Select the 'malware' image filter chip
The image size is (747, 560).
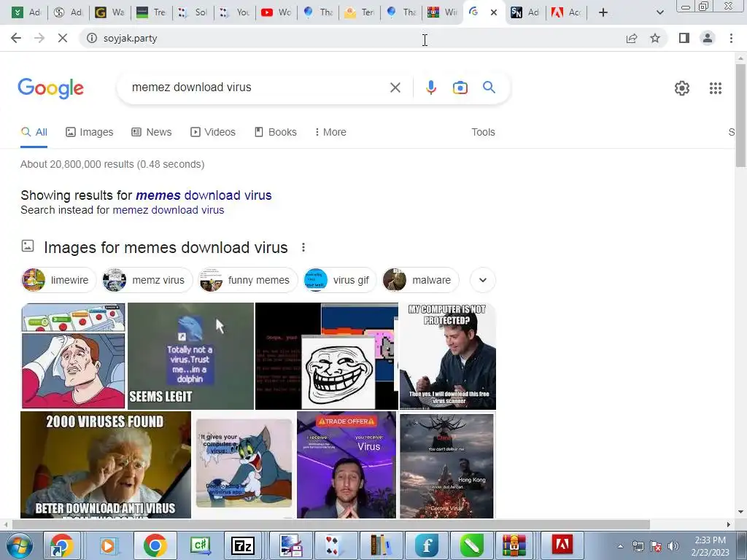point(421,280)
